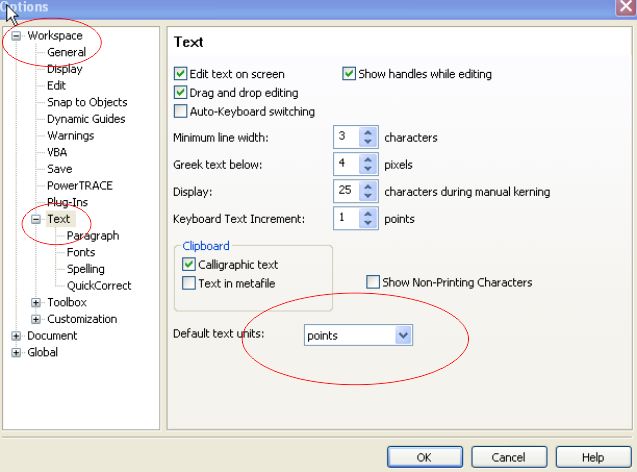Confirm options with OK button
The height and width of the screenshot is (472, 637).
coord(425,457)
